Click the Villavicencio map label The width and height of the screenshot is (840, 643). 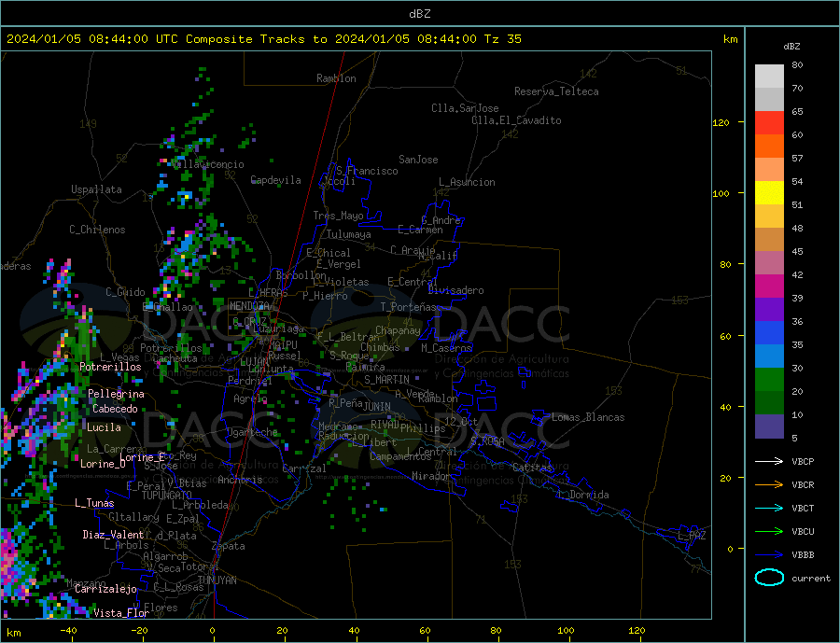coord(207,164)
